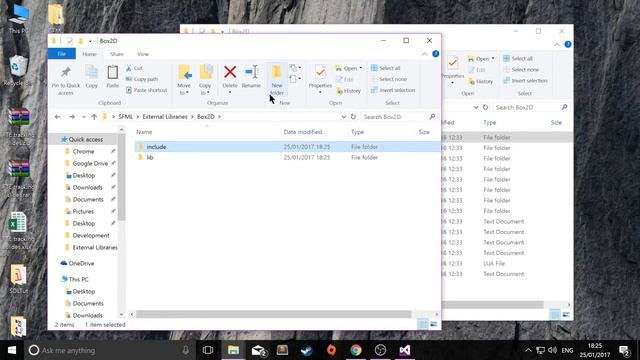Open the File tab

coord(62,54)
